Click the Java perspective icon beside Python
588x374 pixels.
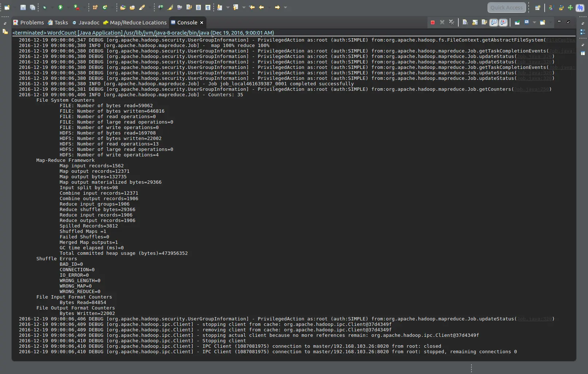(x=551, y=7)
